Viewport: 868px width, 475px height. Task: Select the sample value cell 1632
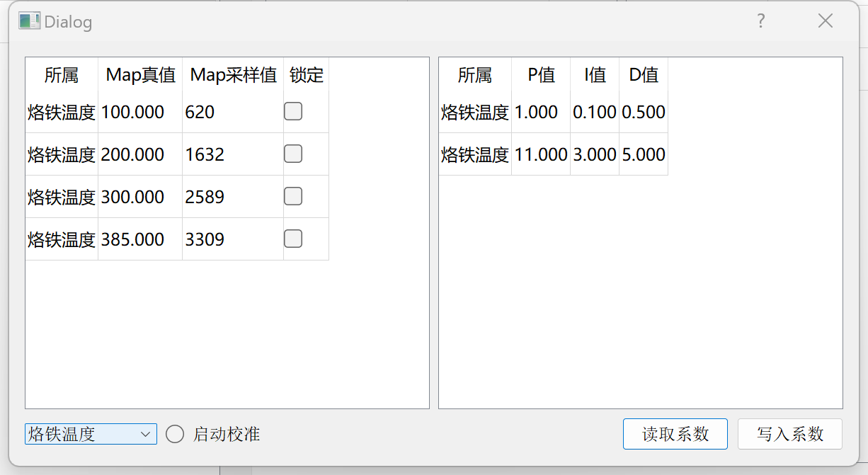point(233,154)
